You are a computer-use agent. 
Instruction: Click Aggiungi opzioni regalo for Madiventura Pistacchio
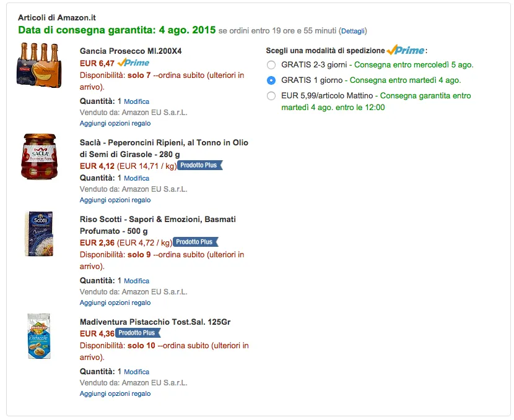[116, 393]
